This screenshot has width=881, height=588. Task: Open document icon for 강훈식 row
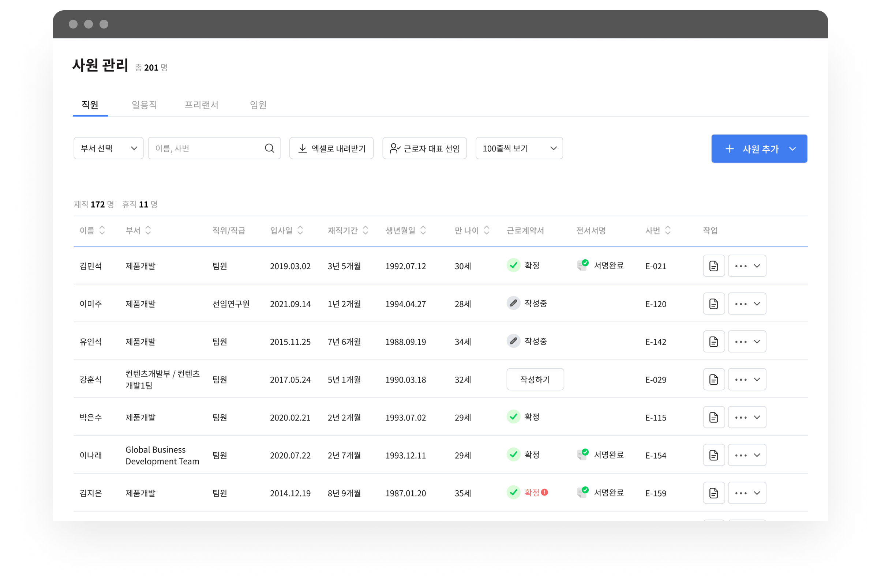(713, 380)
